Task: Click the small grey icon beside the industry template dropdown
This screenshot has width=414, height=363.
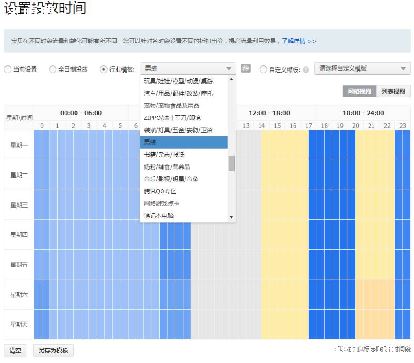Action: click(246, 68)
